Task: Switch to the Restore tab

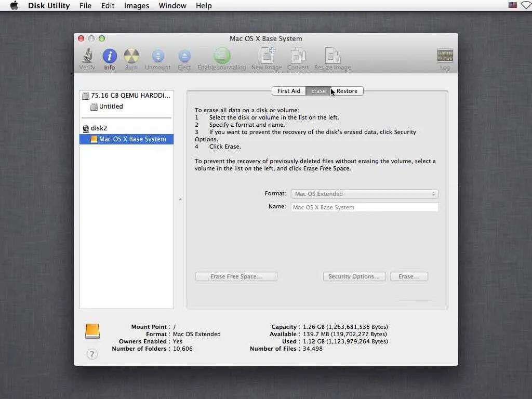Action: [x=347, y=91]
